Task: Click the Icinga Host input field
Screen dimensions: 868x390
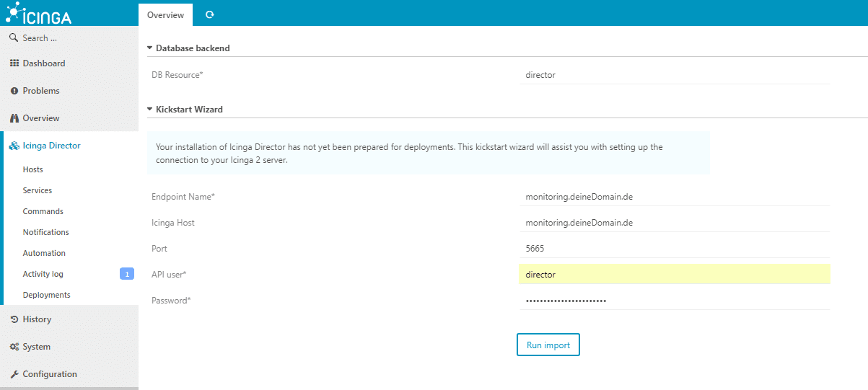Action: point(674,223)
